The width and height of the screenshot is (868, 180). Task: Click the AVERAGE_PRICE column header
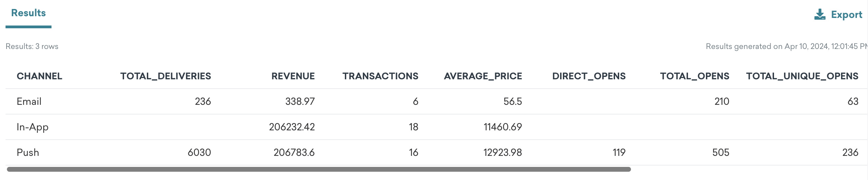pyautogui.click(x=483, y=76)
